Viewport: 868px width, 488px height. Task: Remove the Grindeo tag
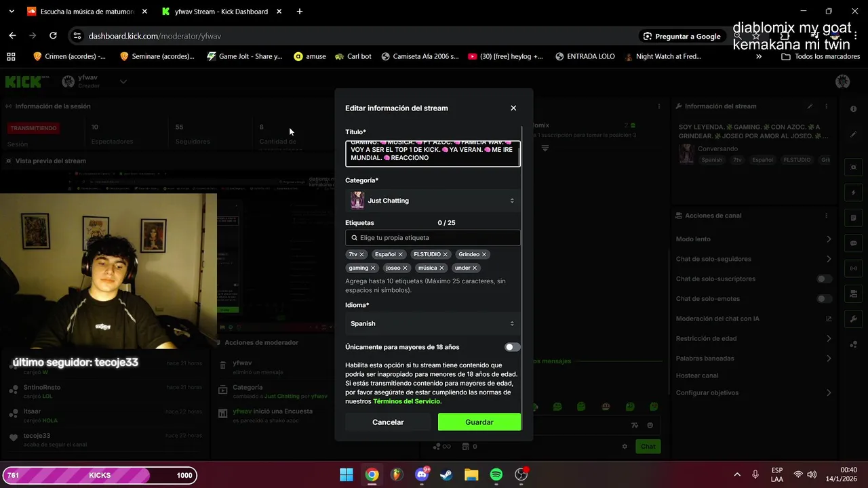click(x=484, y=254)
